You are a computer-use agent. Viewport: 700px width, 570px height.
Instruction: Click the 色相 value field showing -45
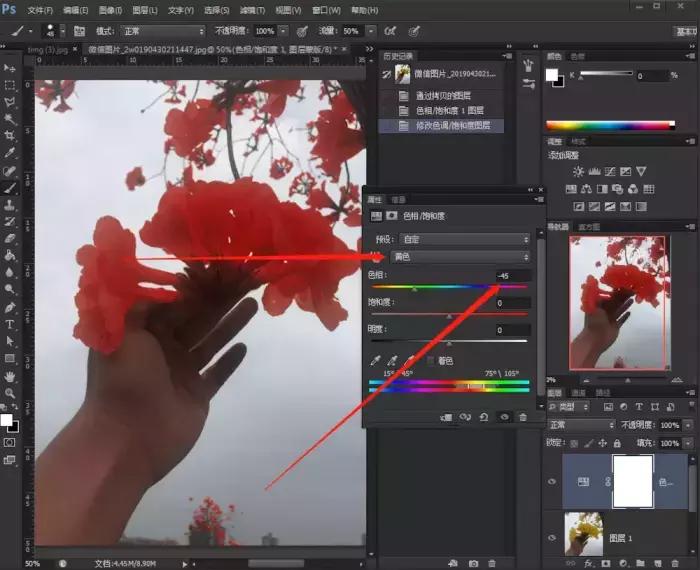click(x=513, y=276)
